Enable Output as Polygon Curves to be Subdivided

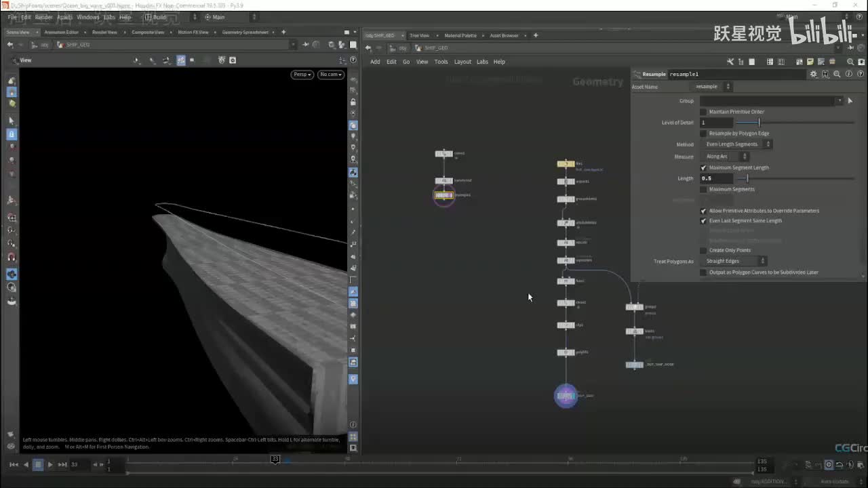(703, 272)
